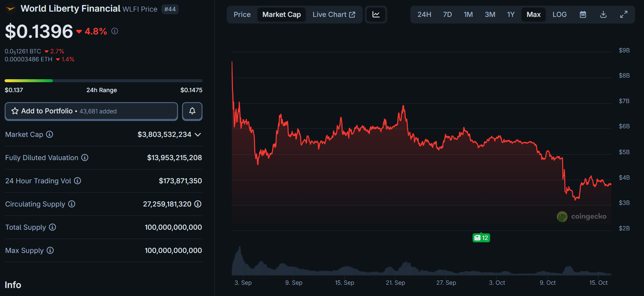Click info icon next to Total Supply

[53, 227]
